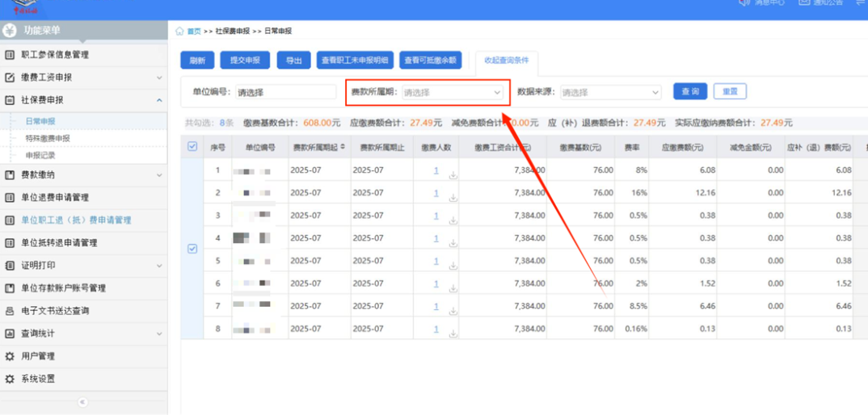Viewport: 868px width, 415px height.
Task: Open 消息中心 speaker icon in header
Action: coord(744,2)
